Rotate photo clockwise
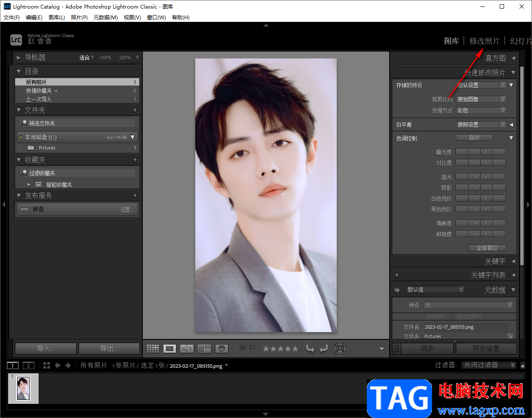 pyautogui.click(x=323, y=348)
